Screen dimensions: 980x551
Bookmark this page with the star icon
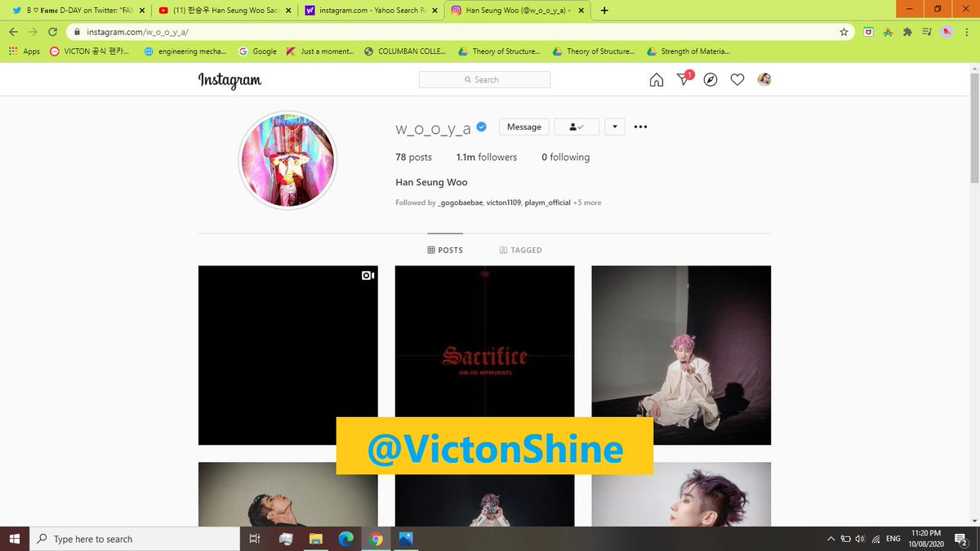(844, 32)
